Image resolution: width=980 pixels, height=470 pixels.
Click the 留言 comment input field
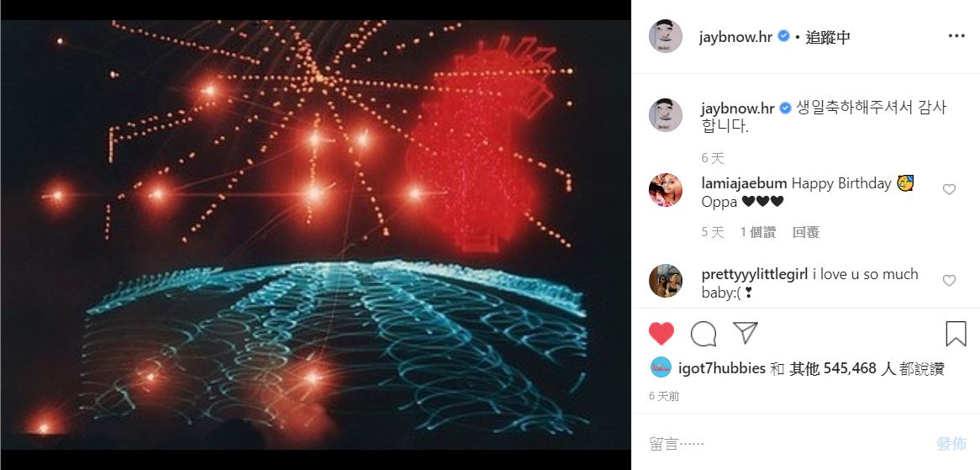pyautogui.click(x=788, y=444)
